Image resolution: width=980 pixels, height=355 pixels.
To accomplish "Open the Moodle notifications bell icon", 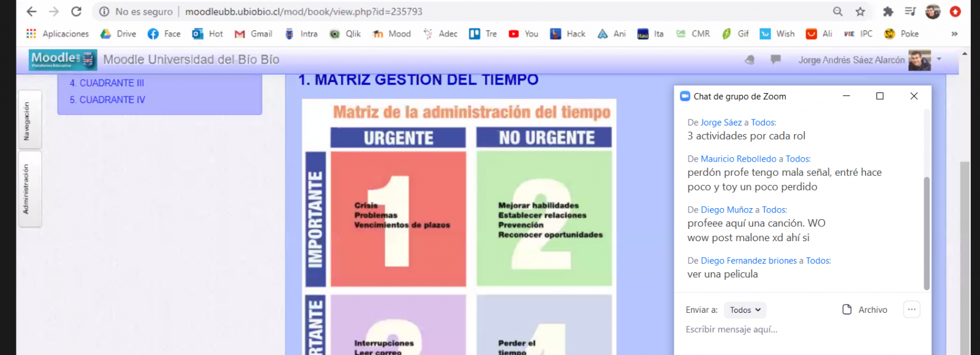I will [749, 59].
